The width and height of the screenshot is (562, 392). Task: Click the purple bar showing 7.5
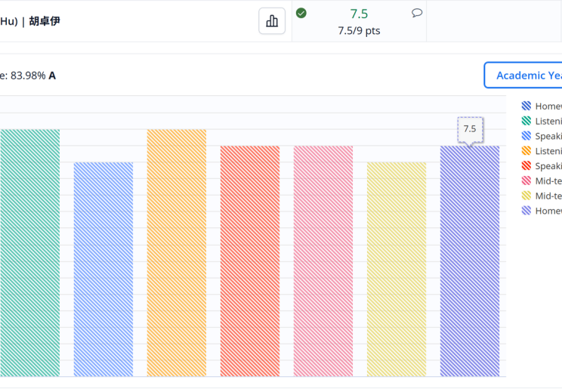point(470,261)
